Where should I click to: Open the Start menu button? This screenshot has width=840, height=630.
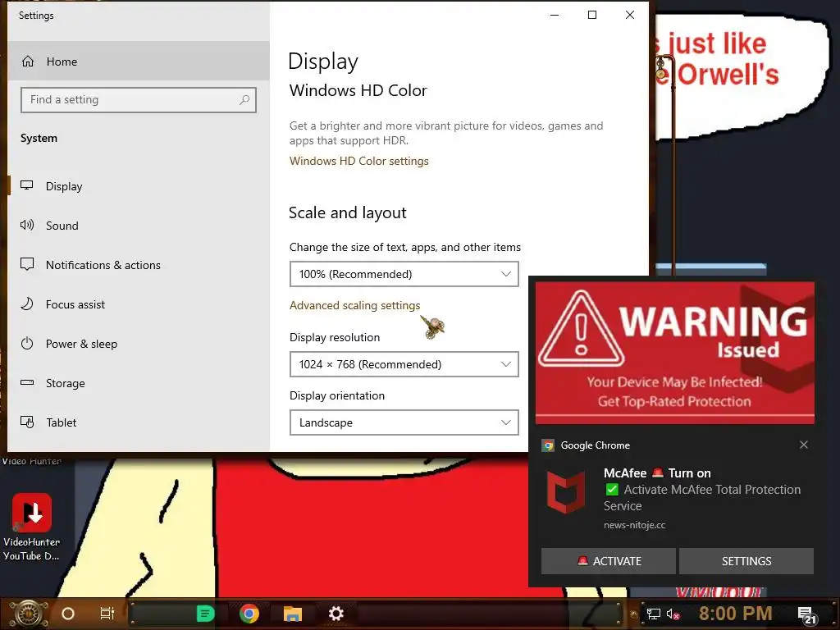point(29,614)
